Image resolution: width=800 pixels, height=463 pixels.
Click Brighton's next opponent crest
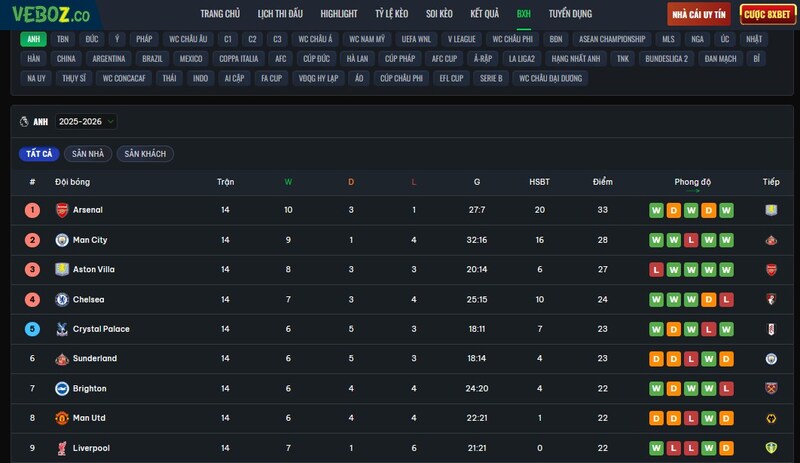click(x=771, y=388)
